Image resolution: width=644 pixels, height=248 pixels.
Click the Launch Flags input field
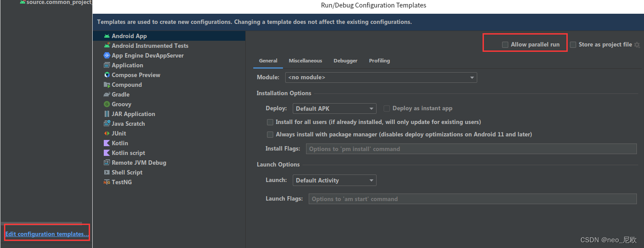[472, 199]
